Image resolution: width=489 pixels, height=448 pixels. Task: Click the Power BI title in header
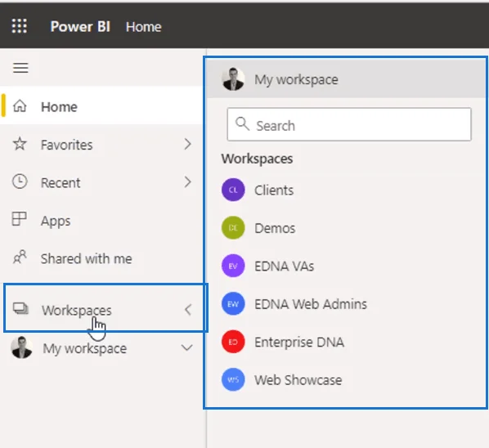(80, 26)
